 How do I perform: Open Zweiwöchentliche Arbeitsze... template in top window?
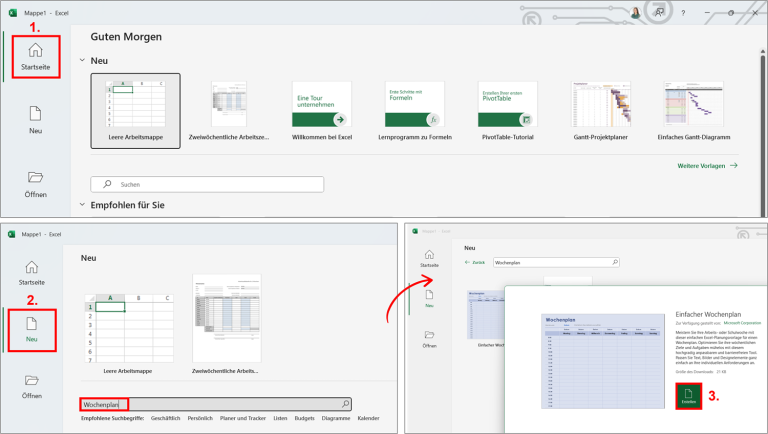[229, 111]
